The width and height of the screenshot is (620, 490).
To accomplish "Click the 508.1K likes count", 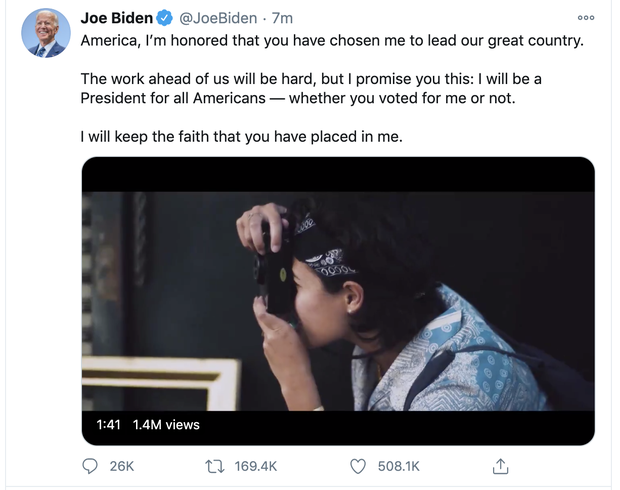I will point(398,466).
